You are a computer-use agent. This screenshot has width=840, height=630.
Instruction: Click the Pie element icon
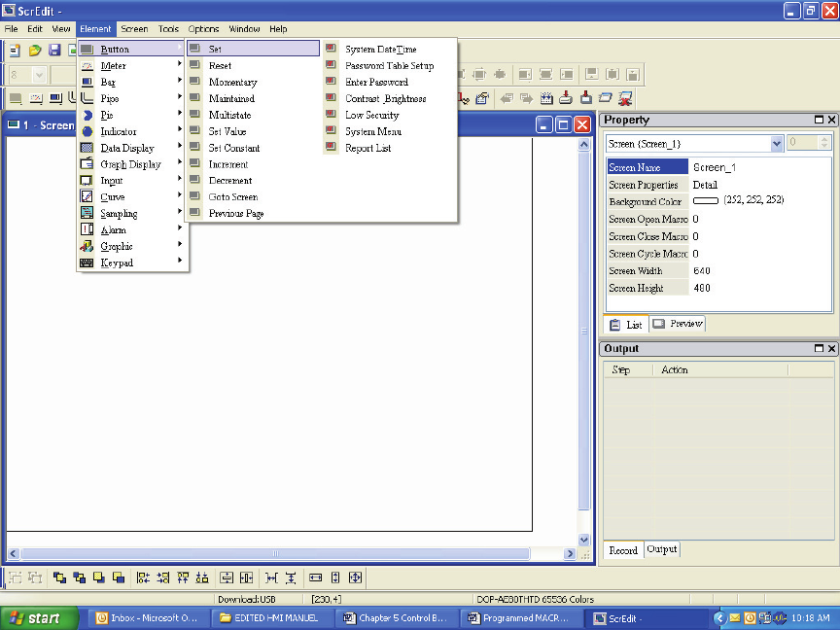point(87,115)
